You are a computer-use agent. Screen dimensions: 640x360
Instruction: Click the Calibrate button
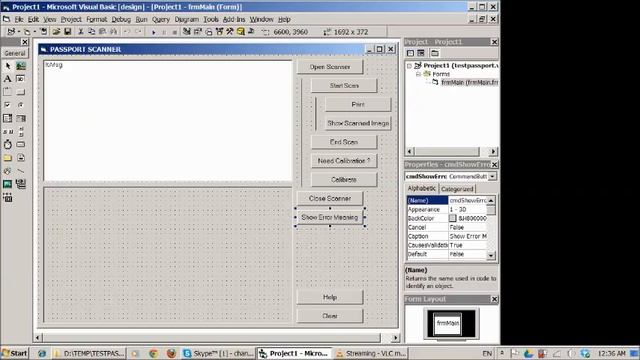[x=344, y=180]
